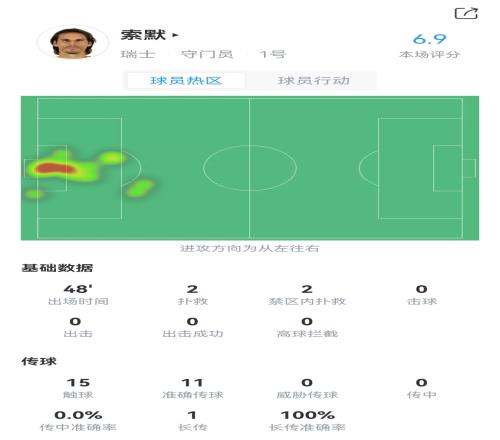Tap the 48' 出场时间 stat
The width and height of the screenshot is (500, 440).
[78, 295]
